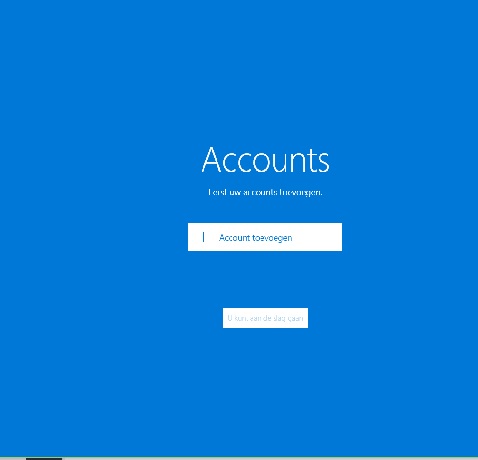Click the faded text inside the lower button
The width and height of the screenshot is (478, 460).
click(265, 318)
